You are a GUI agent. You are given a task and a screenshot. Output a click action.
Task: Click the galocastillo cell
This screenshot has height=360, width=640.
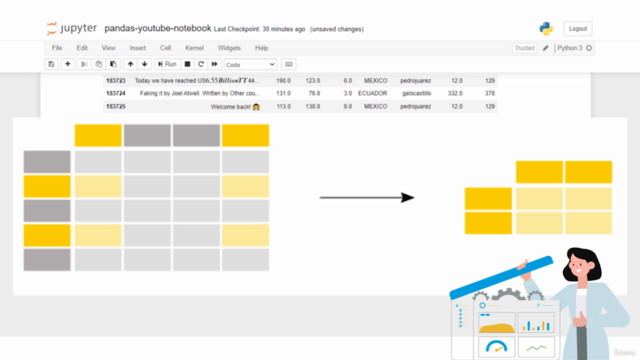tap(416, 93)
